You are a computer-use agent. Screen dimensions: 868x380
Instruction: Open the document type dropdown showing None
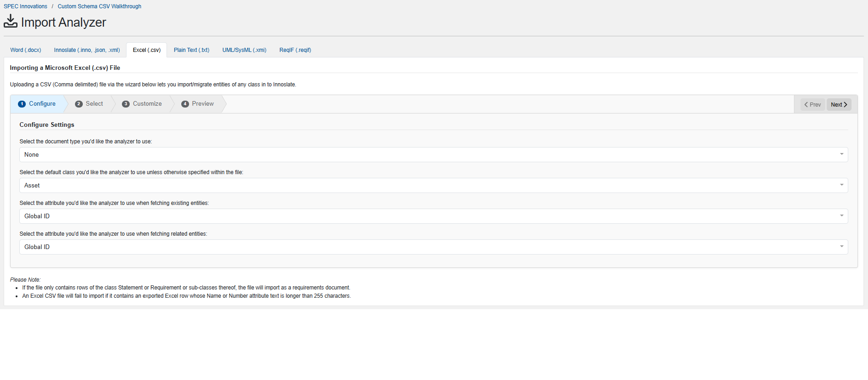click(x=433, y=155)
